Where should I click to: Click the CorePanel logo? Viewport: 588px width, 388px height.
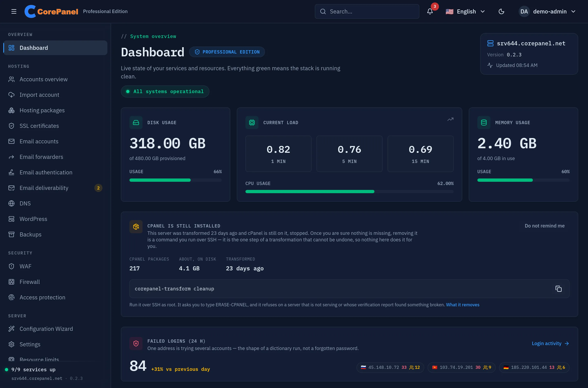coord(51,11)
